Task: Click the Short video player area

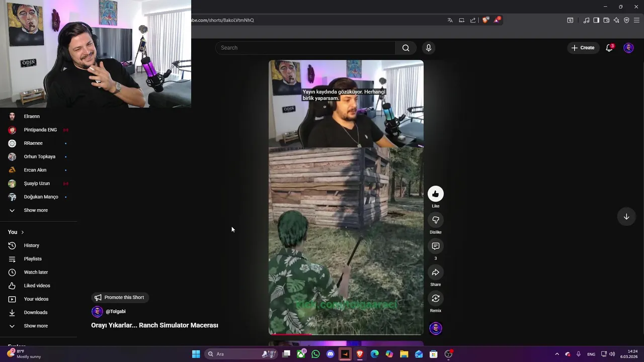Action: tap(346, 198)
